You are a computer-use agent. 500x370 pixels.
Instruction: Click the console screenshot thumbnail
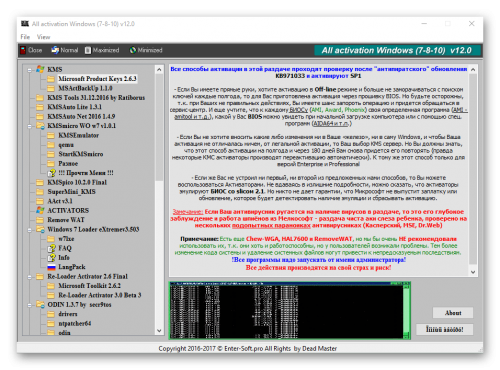[x=290, y=310]
